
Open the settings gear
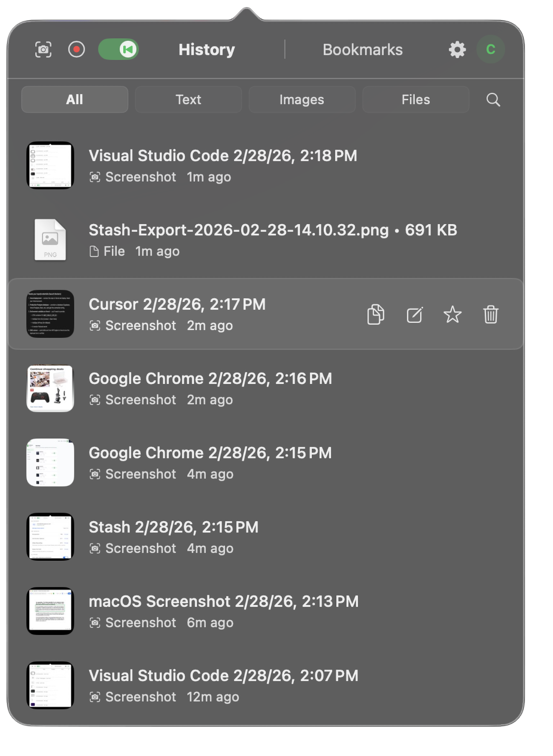point(456,49)
